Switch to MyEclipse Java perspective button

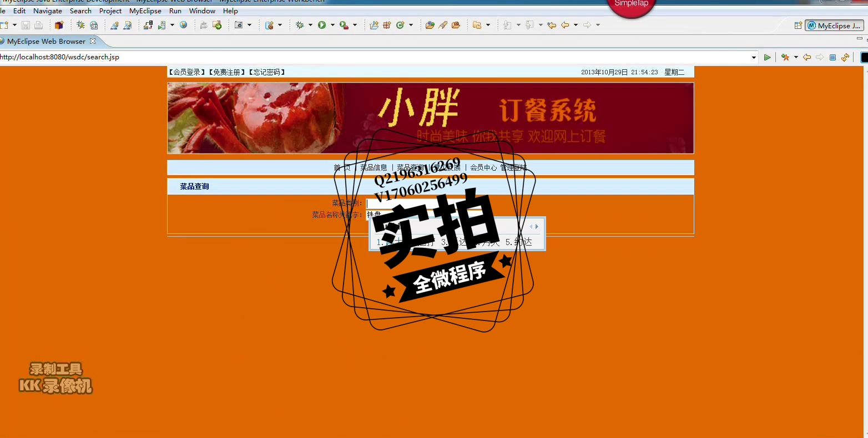[834, 26]
